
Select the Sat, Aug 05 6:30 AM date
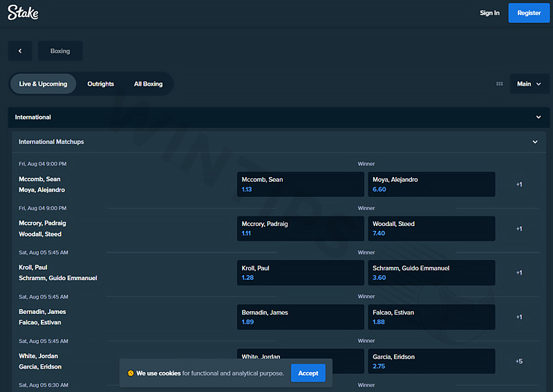(44, 385)
